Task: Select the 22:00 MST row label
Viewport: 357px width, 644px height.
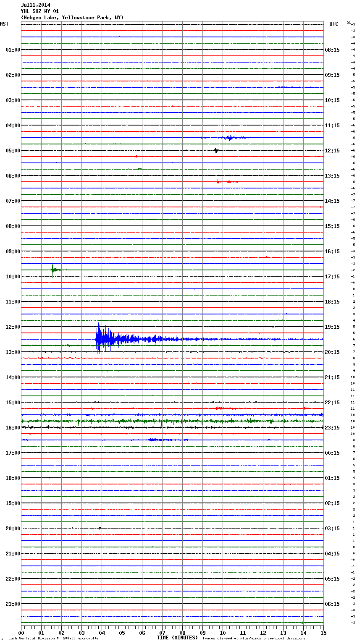Action: click(x=13, y=579)
